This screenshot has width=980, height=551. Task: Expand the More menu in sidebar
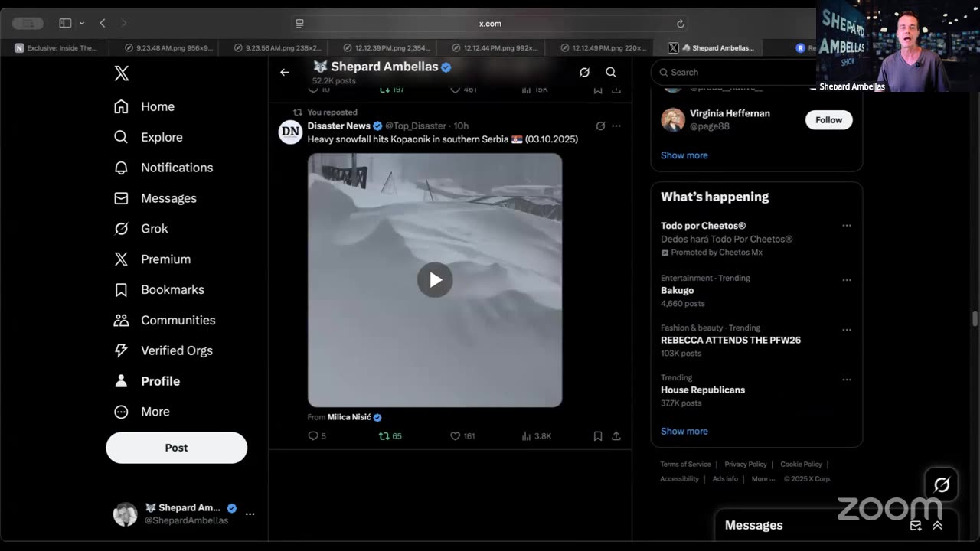(x=142, y=412)
